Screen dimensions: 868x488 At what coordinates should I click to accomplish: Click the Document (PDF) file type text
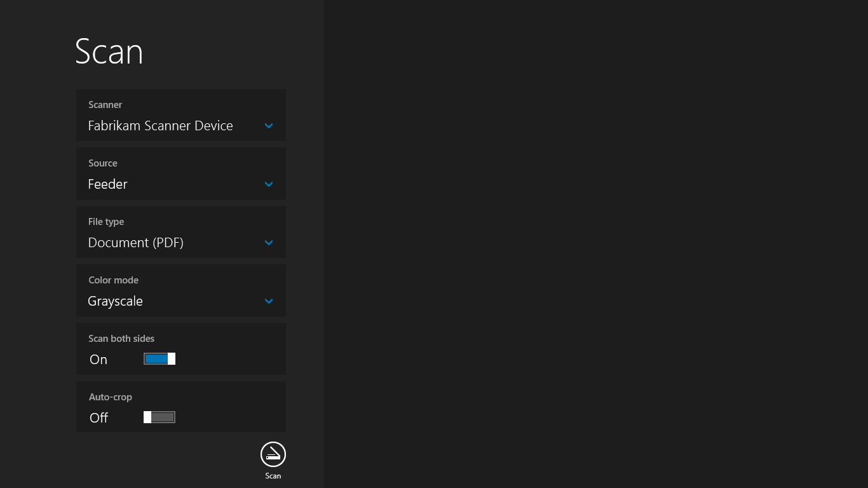(x=135, y=243)
